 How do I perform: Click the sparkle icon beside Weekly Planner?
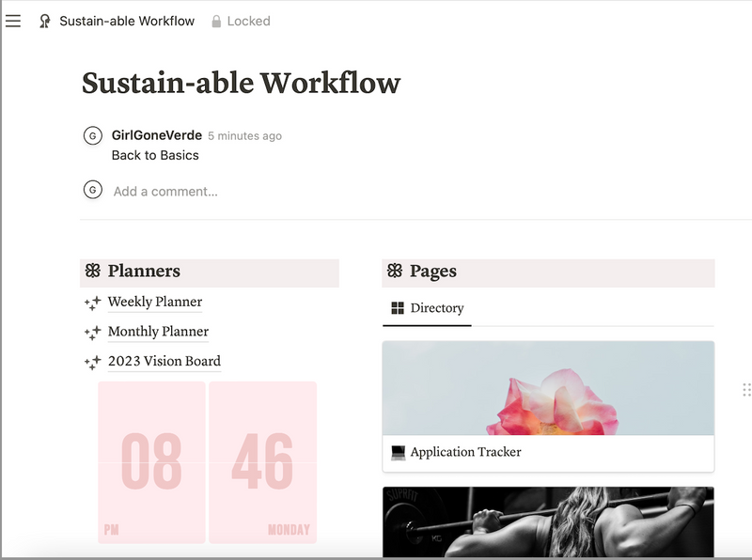click(x=92, y=303)
